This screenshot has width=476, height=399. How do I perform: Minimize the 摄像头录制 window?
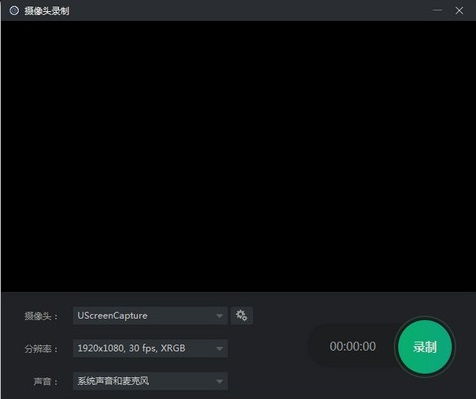click(x=437, y=10)
